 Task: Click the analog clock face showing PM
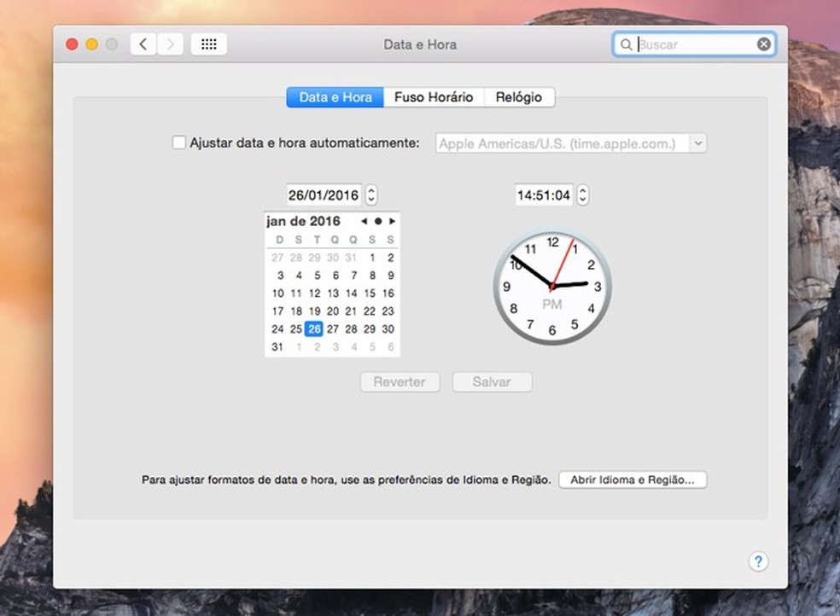[x=551, y=286]
